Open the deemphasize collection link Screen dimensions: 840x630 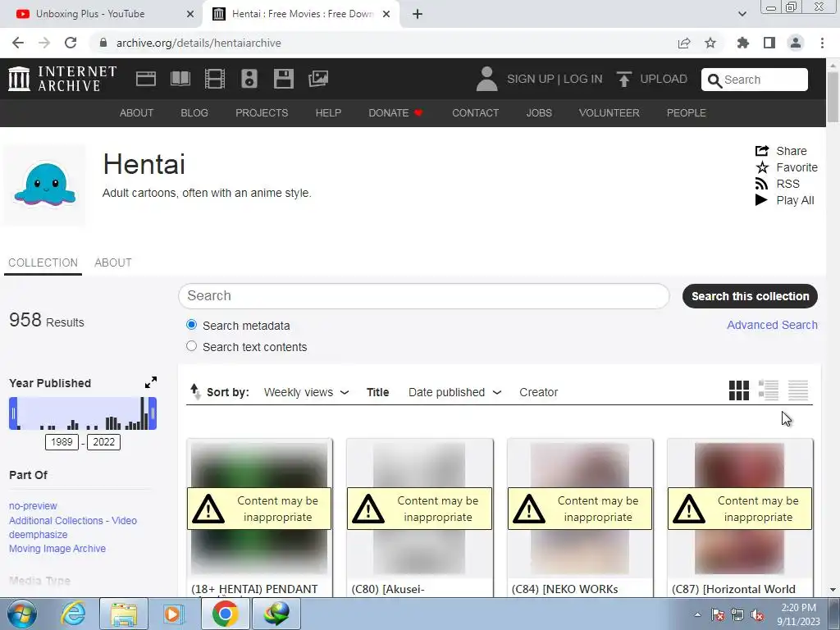tap(38, 535)
